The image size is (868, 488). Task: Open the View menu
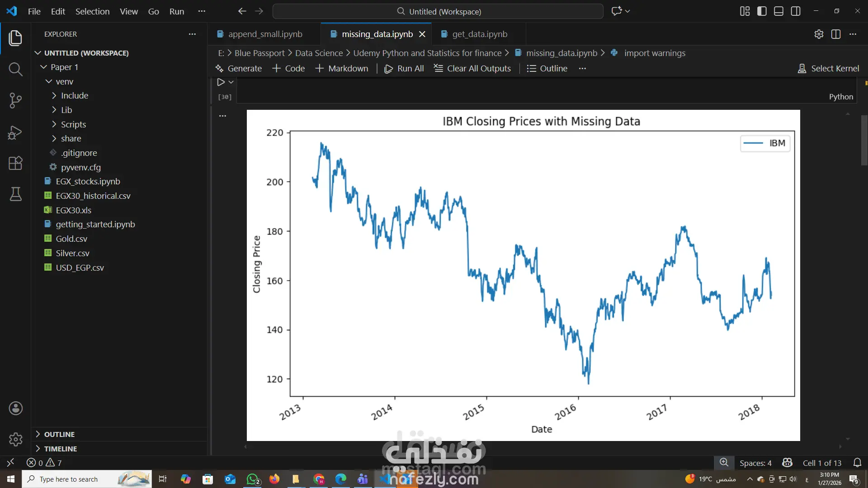tap(129, 11)
